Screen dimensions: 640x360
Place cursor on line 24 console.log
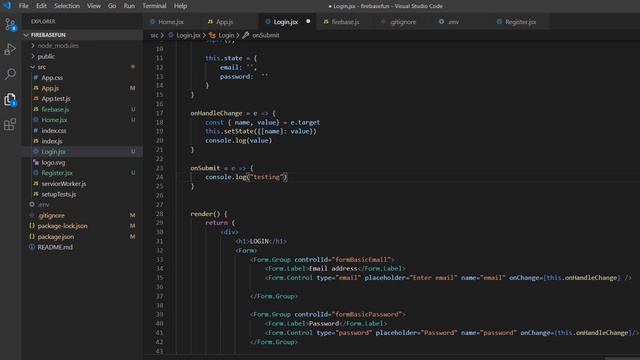(x=247, y=177)
